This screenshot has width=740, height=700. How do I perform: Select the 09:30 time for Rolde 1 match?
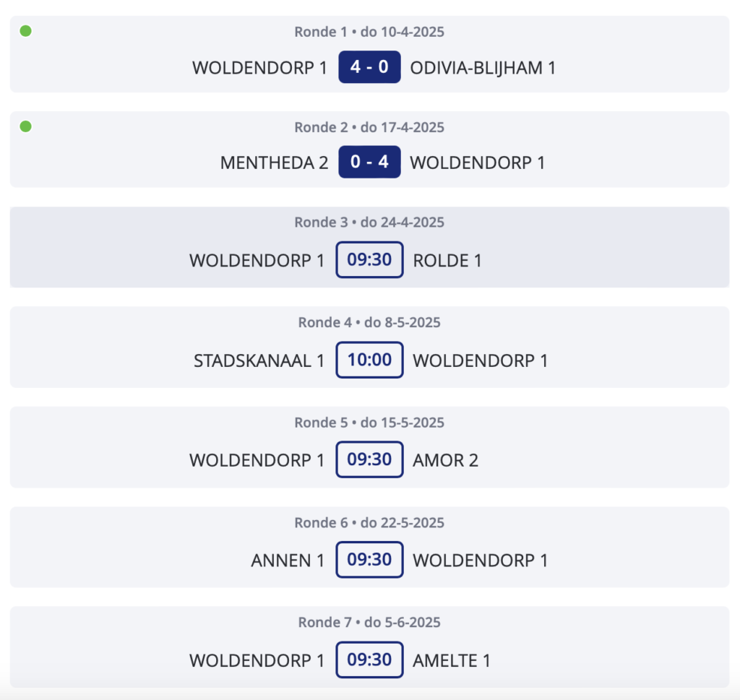point(369,259)
